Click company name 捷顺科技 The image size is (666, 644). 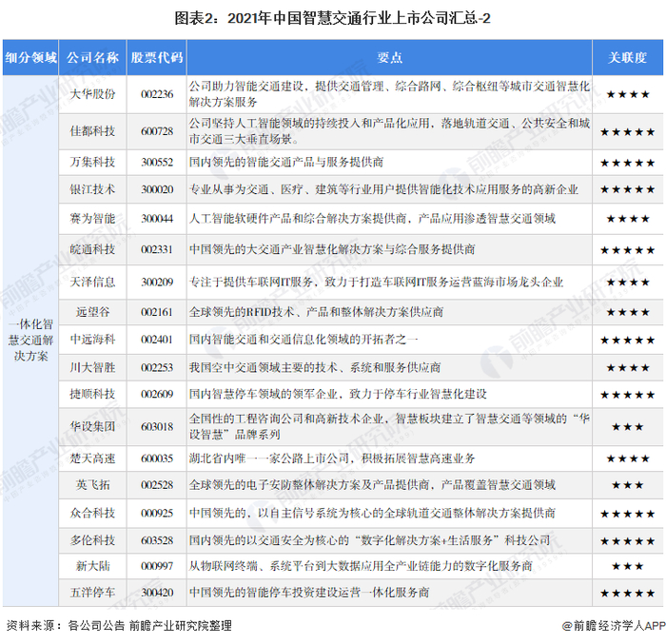click(x=92, y=394)
